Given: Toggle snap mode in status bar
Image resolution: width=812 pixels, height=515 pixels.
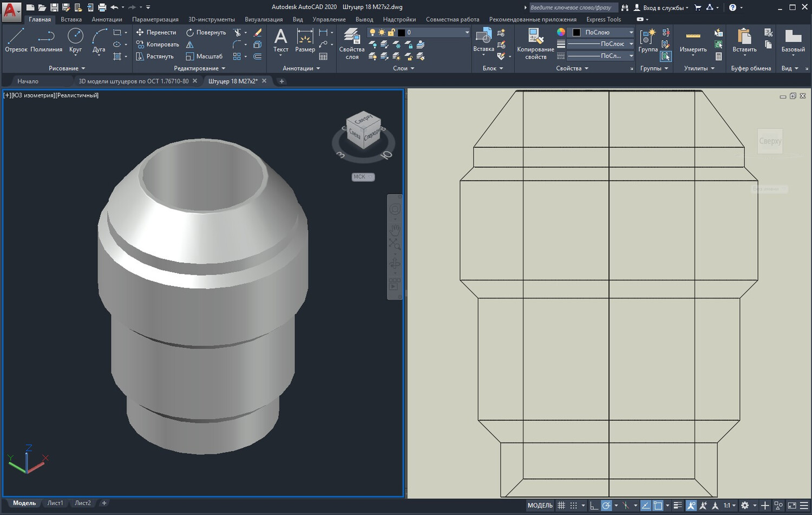Looking at the screenshot, I should tap(573, 505).
